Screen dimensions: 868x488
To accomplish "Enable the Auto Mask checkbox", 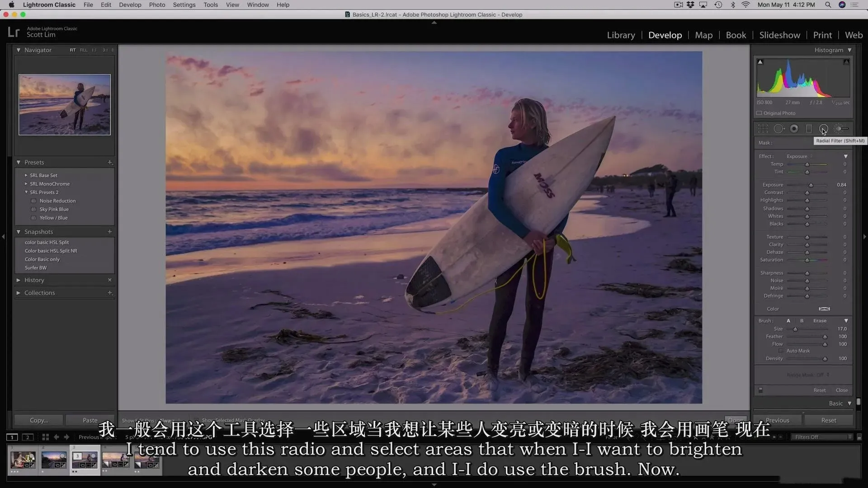I will [x=780, y=351].
